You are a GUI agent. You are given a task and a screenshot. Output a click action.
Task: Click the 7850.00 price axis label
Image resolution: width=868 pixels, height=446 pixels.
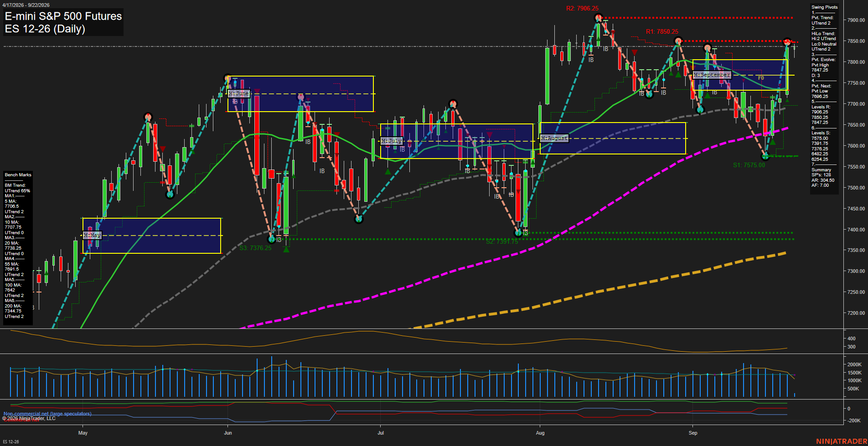point(856,41)
